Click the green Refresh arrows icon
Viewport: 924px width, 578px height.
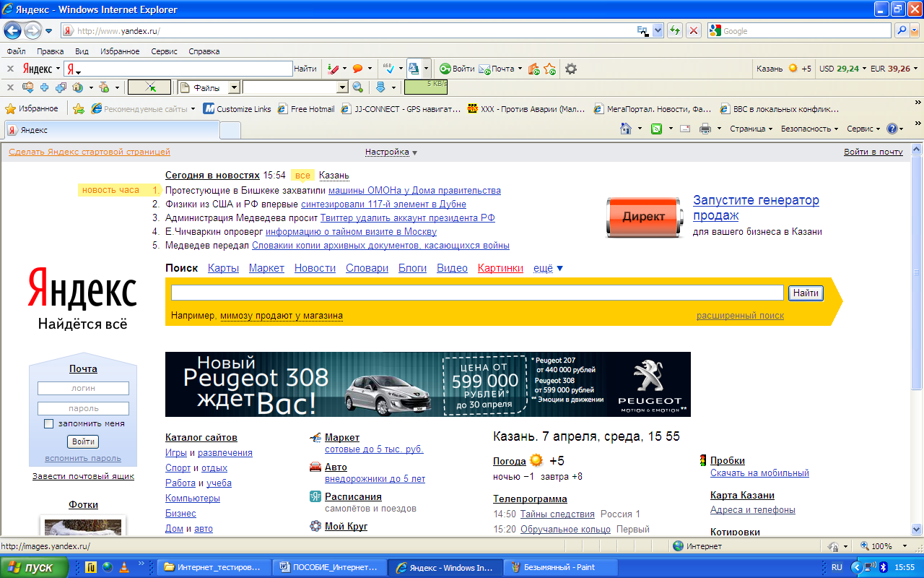675,30
